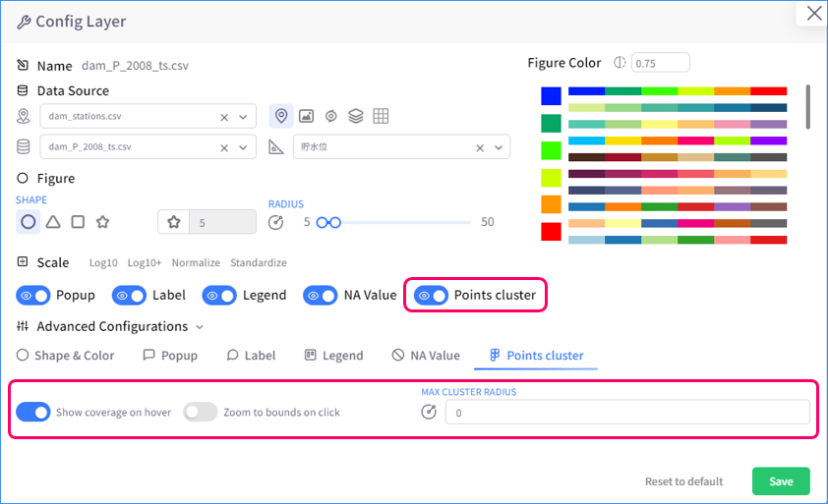Select the grid table display icon
This screenshot has width=828, height=504.
point(381,116)
